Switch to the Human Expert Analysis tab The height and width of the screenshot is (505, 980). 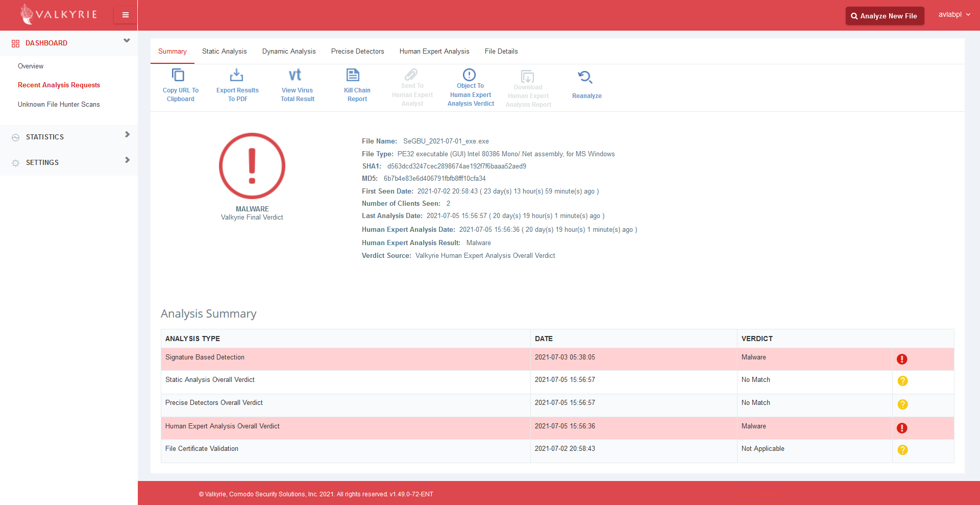(434, 51)
